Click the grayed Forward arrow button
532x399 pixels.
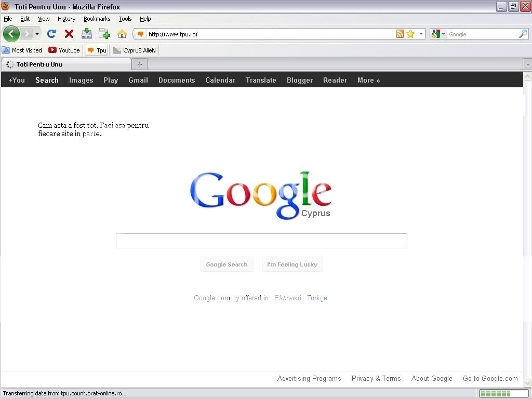pos(27,34)
